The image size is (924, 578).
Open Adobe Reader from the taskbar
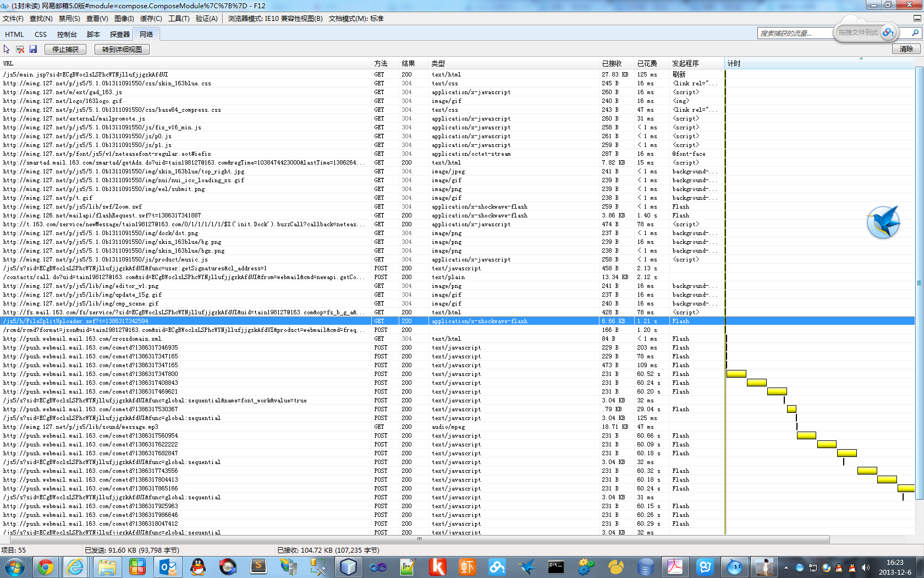click(675, 566)
